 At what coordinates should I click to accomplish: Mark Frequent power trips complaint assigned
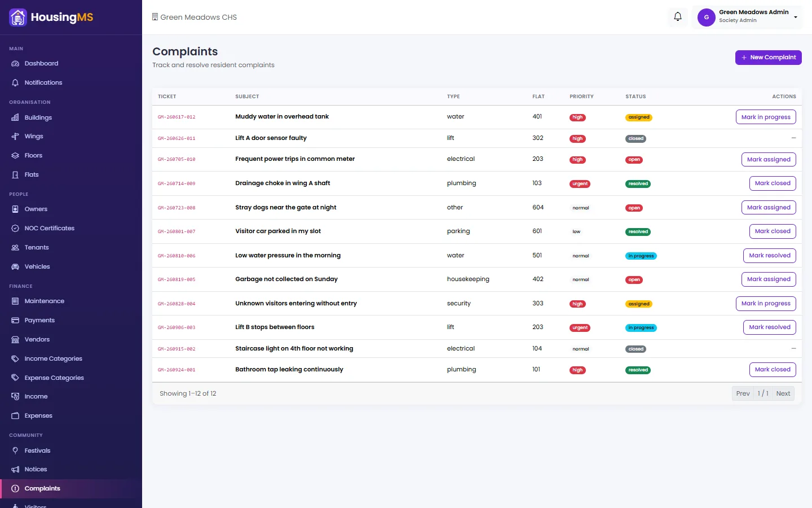769,160
